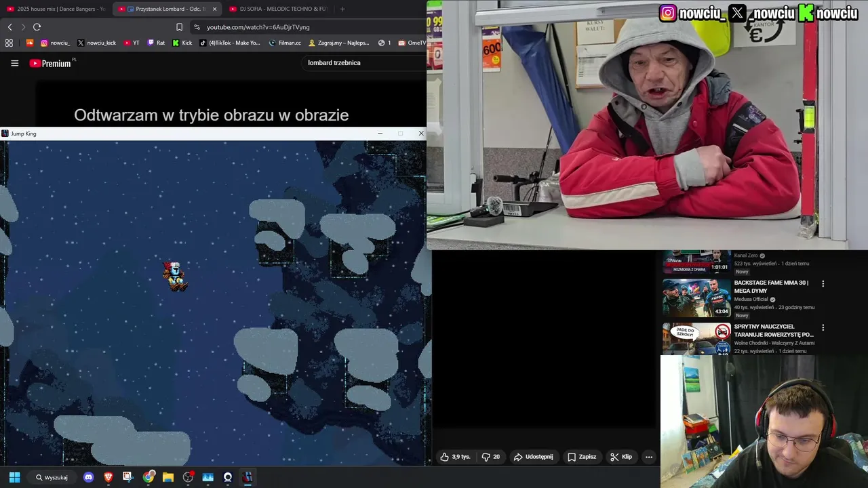
Task: Open the OmeTV bookmark
Action: coord(412,43)
